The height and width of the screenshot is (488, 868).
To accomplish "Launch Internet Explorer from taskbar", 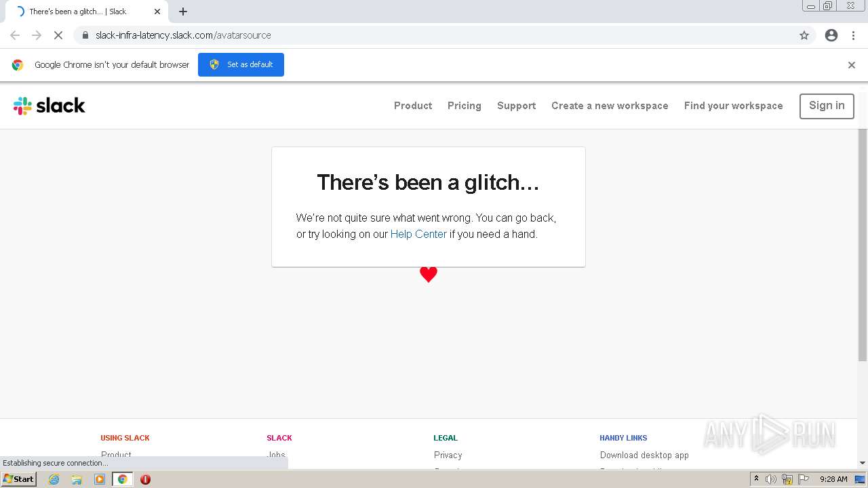I will [54, 479].
